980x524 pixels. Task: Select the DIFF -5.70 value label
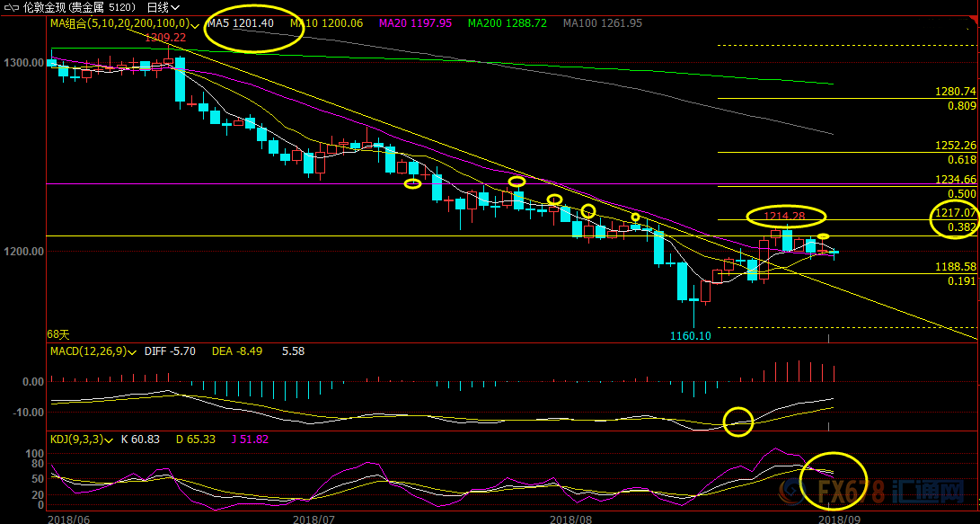click(x=170, y=351)
